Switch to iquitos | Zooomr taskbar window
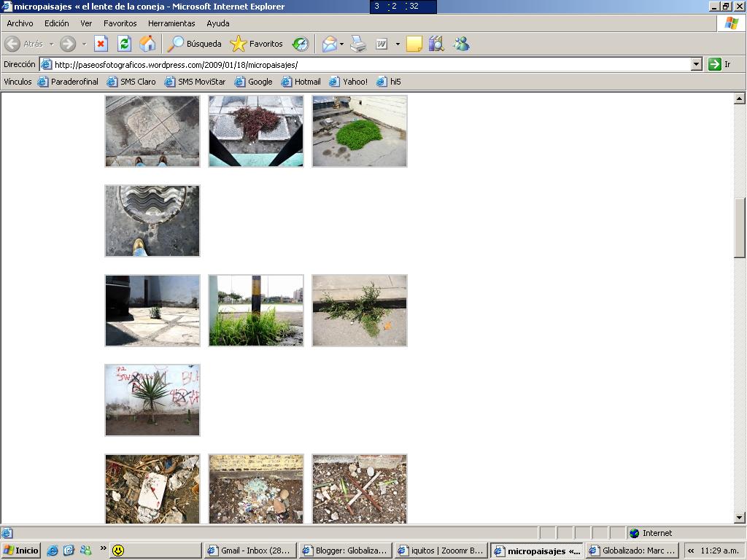Image resolution: width=747 pixels, height=560 pixels. click(441, 551)
